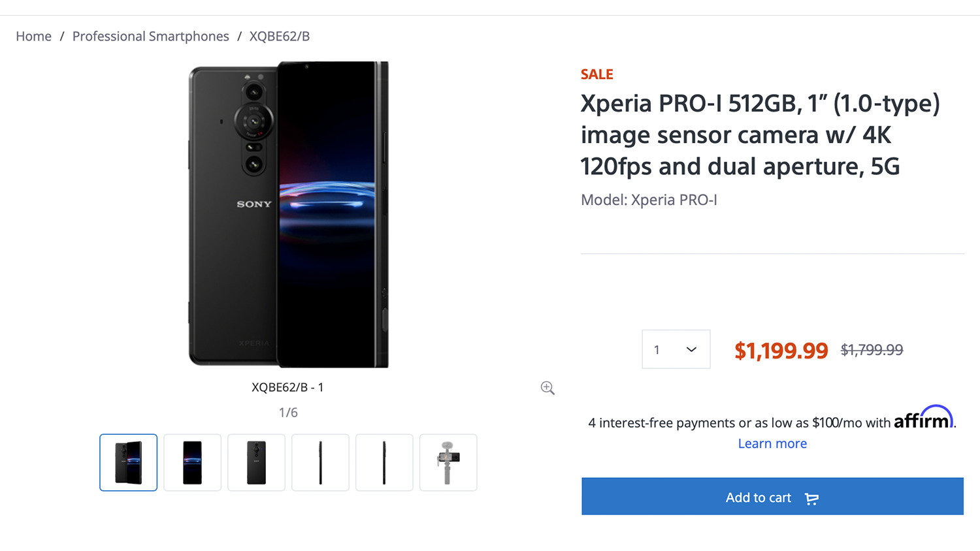This screenshot has height=551, width=980.
Task: Select the sixth thumbnail with vlog grip accessory
Action: point(448,462)
